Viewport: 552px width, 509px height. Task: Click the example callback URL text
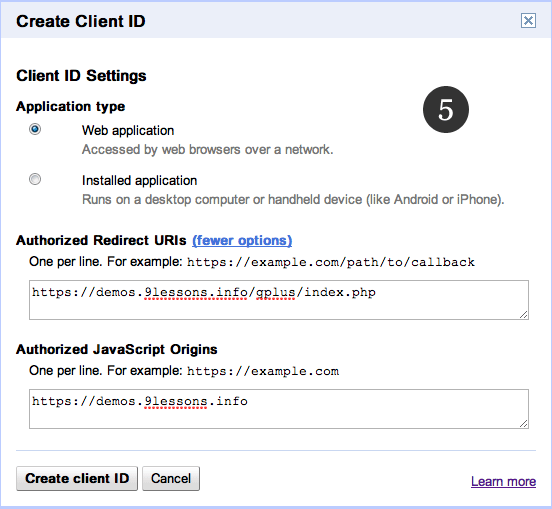pos(331,262)
